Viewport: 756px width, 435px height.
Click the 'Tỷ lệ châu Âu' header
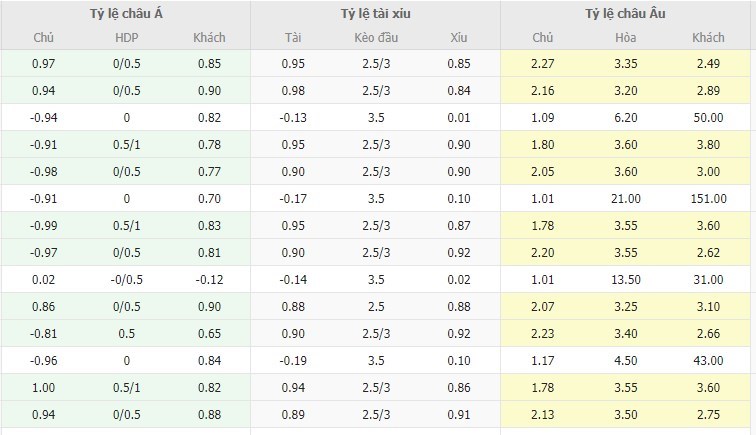pyautogui.click(x=626, y=14)
